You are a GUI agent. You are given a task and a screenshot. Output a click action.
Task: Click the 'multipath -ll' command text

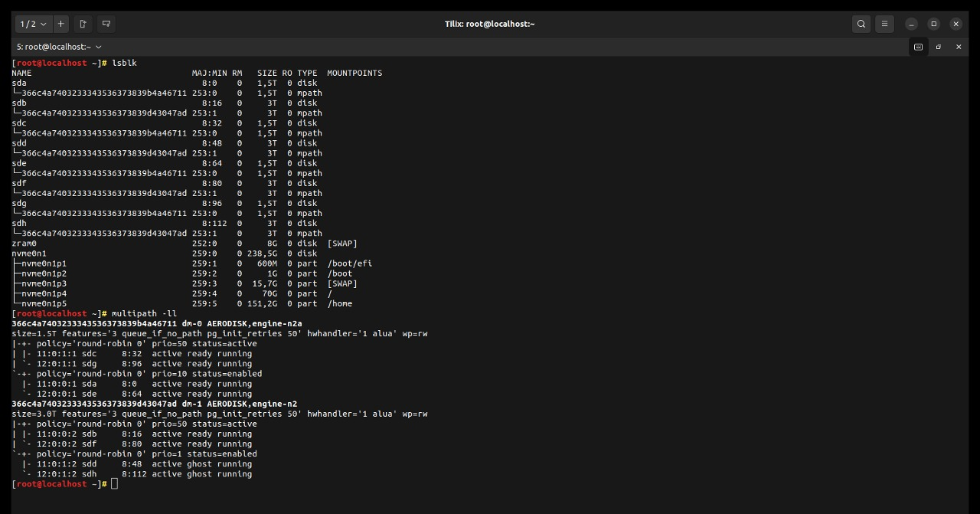point(144,313)
